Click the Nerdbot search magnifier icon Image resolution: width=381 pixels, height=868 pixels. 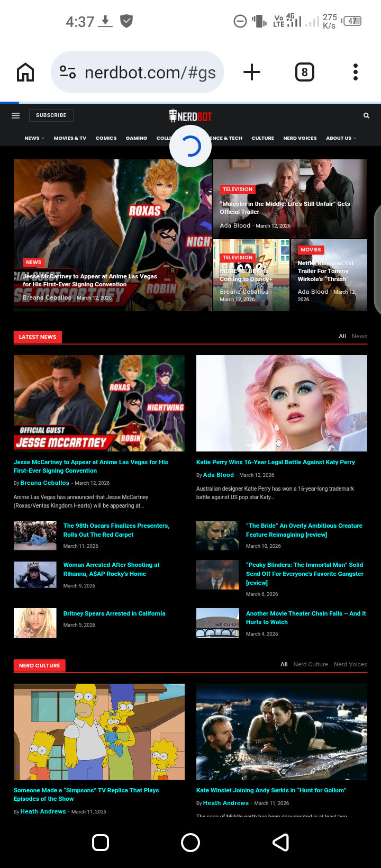[366, 115]
